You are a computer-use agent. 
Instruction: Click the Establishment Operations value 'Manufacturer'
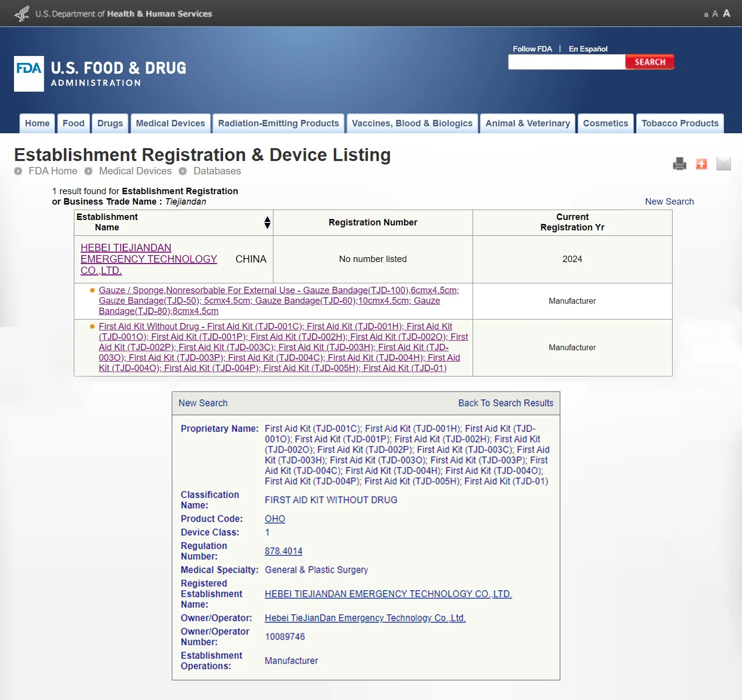pyautogui.click(x=291, y=661)
